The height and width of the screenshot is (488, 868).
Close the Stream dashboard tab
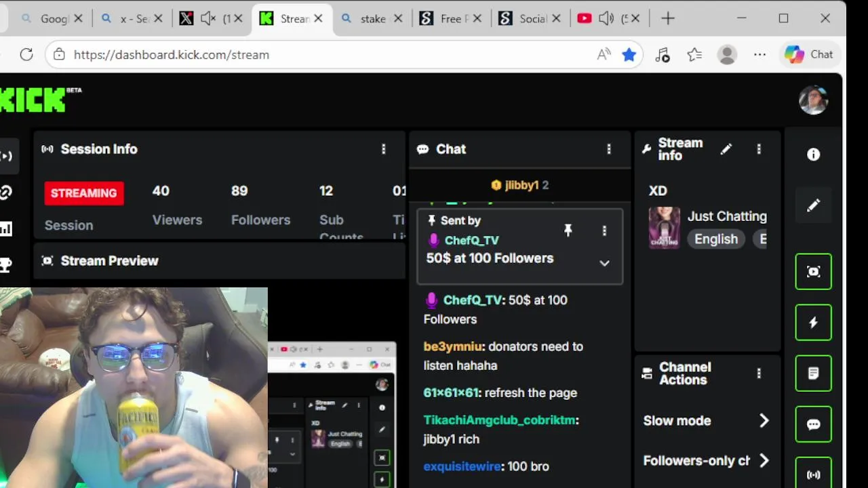tap(318, 19)
